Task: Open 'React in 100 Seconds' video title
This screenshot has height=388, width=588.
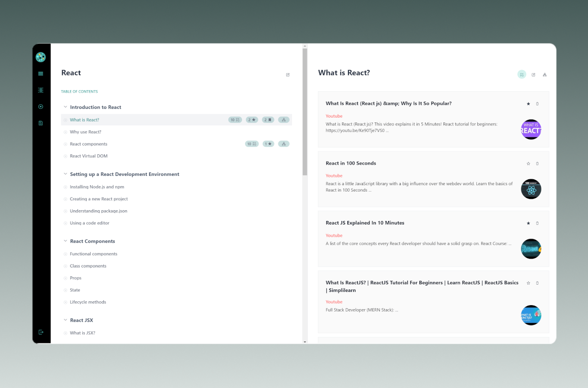Action: pos(351,163)
